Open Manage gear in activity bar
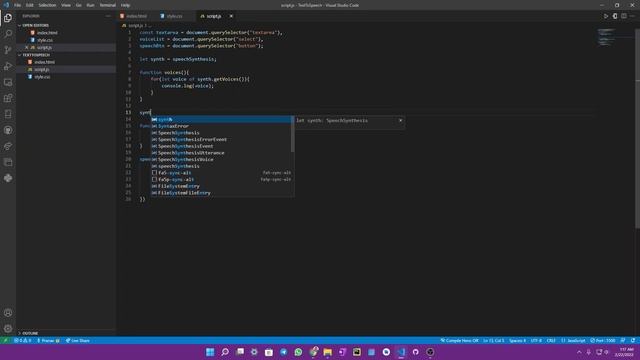 [8, 329]
